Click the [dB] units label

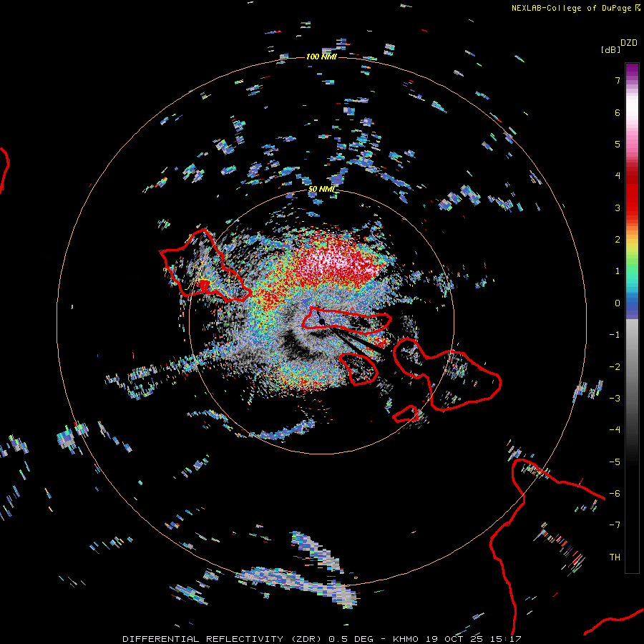click(x=610, y=49)
